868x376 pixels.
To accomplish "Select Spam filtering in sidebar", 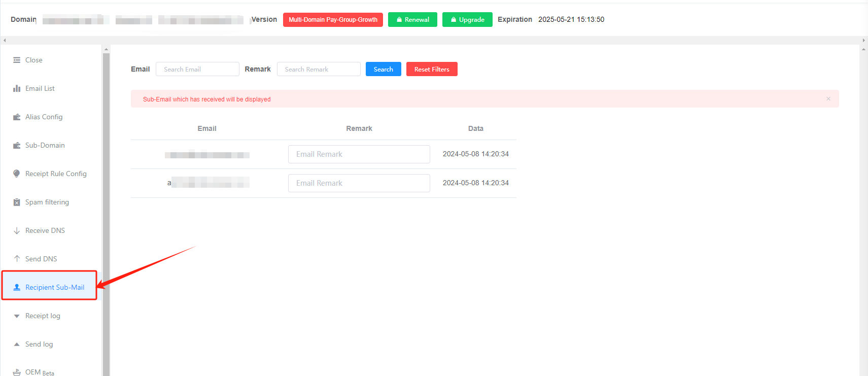I will pos(47,202).
